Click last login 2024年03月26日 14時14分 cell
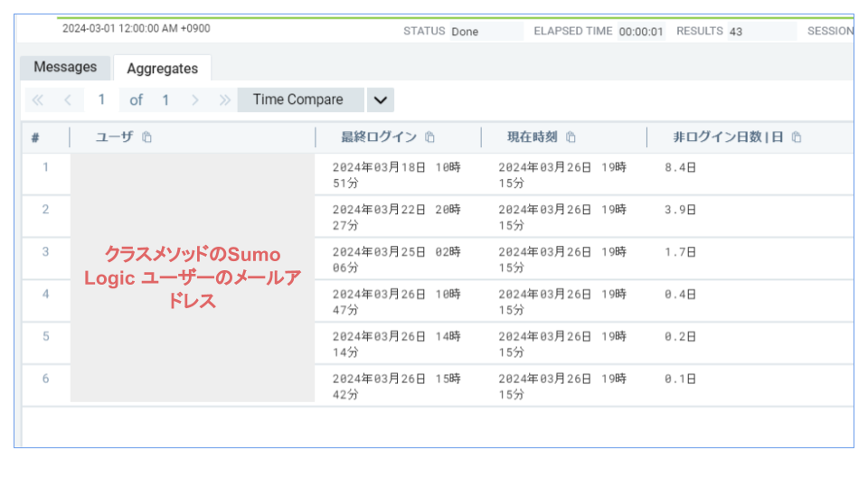 click(396, 344)
